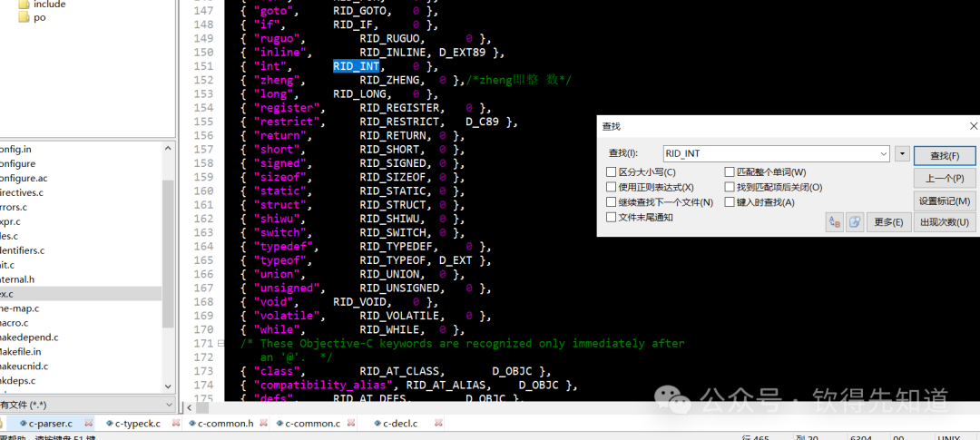Click UNIX line-ending indicator in status bar

tap(949, 437)
